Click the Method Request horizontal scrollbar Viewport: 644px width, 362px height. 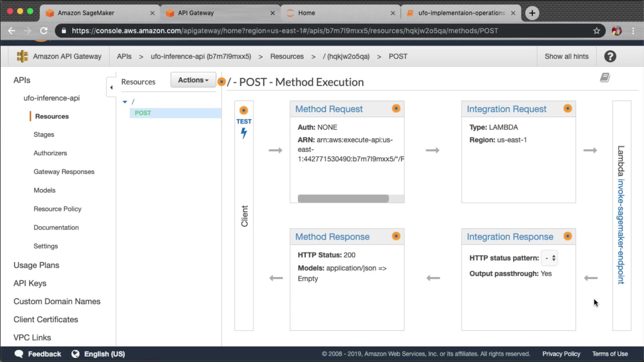[x=343, y=199]
